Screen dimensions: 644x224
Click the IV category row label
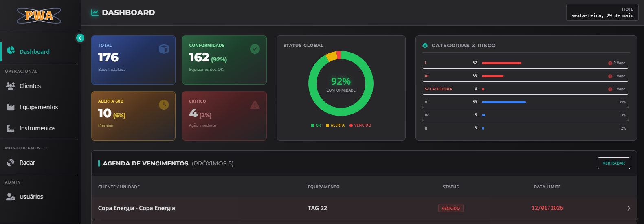coord(426,115)
